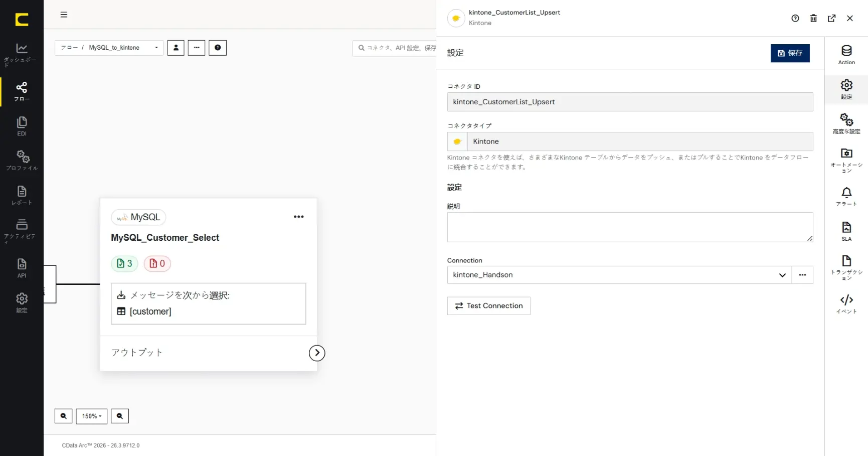Close the kintone connector panel
This screenshot has height=456, width=868.
click(850, 19)
